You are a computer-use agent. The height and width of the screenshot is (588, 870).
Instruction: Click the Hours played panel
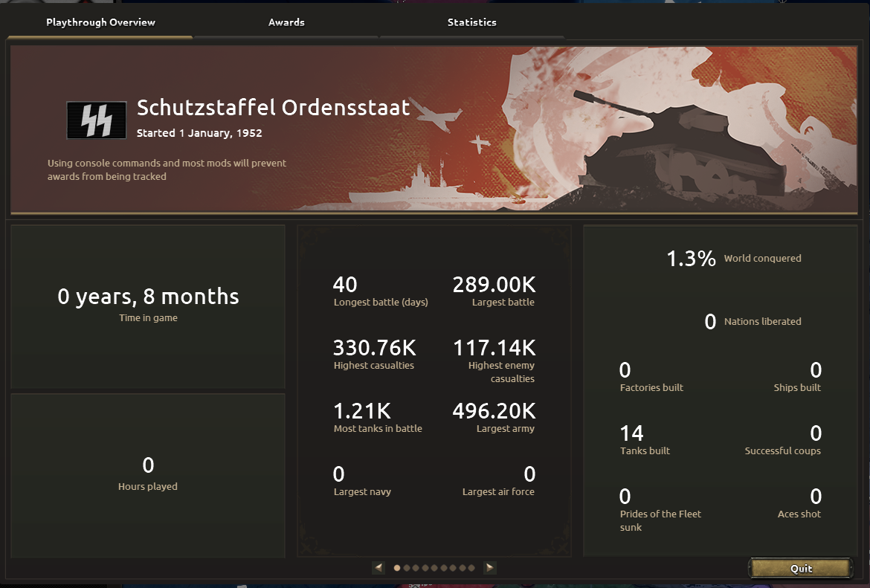pyautogui.click(x=148, y=476)
